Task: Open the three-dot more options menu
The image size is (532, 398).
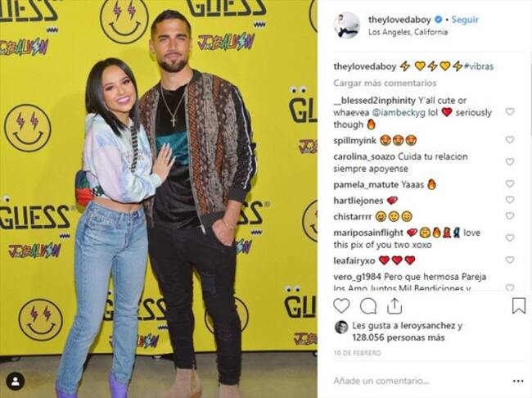Action: coord(518,381)
